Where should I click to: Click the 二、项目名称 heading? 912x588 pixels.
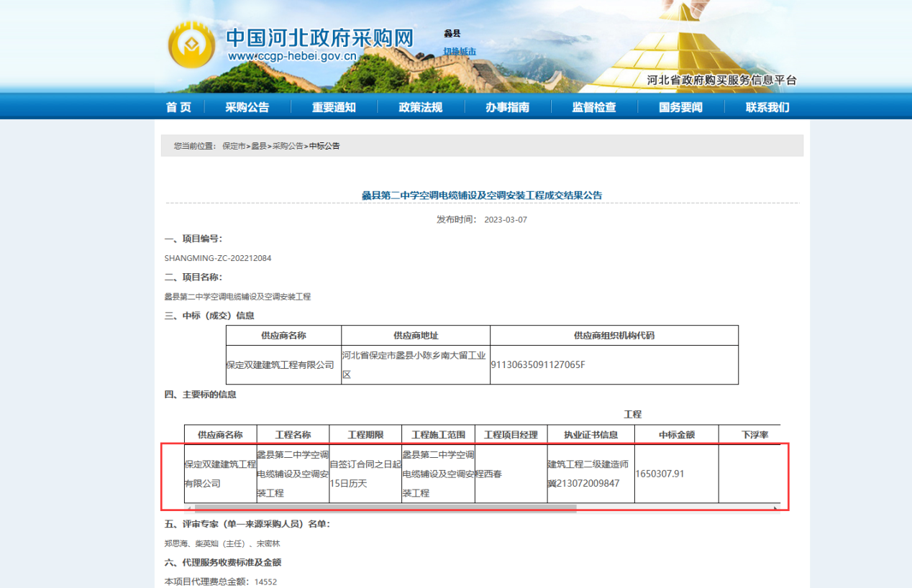click(x=193, y=277)
